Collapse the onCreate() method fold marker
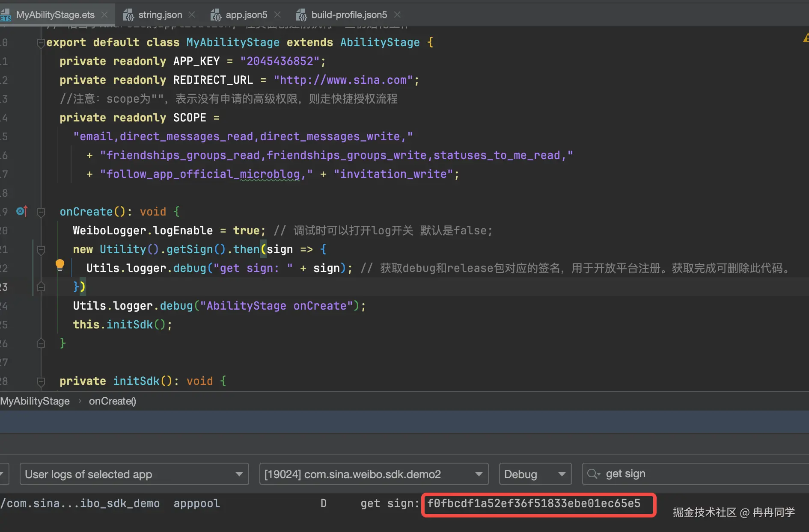This screenshot has height=532, width=809. [x=41, y=212]
